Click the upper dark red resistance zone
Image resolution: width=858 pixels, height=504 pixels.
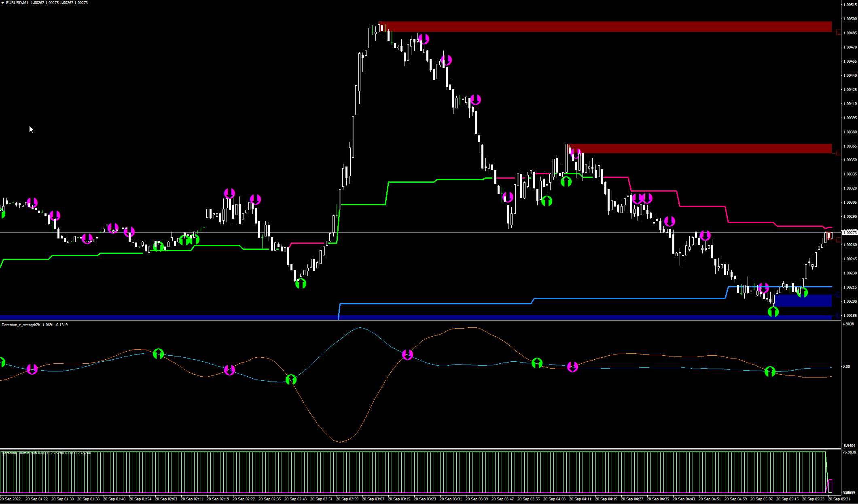point(607,27)
